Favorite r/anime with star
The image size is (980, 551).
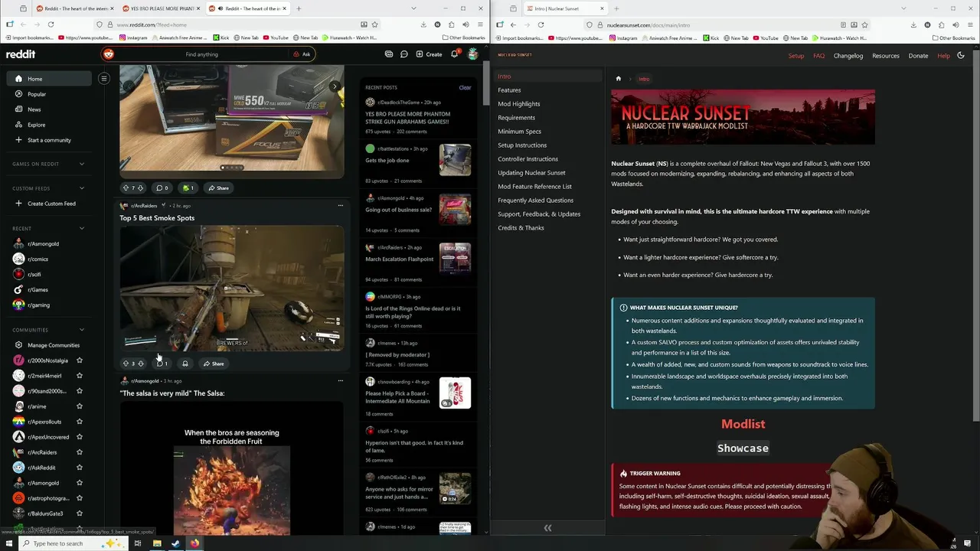coord(80,406)
